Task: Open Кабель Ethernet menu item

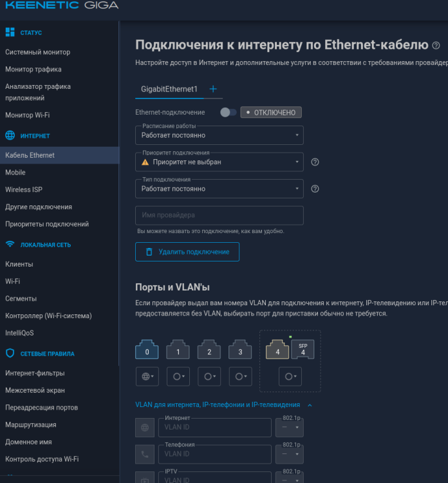Action: click(59, 155)
